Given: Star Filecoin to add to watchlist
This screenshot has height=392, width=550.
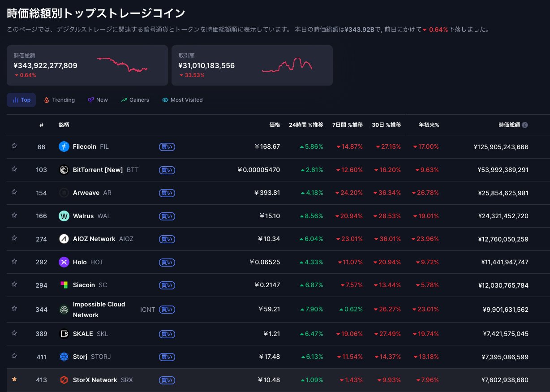Looking at the screenshot, I should 14,146.
